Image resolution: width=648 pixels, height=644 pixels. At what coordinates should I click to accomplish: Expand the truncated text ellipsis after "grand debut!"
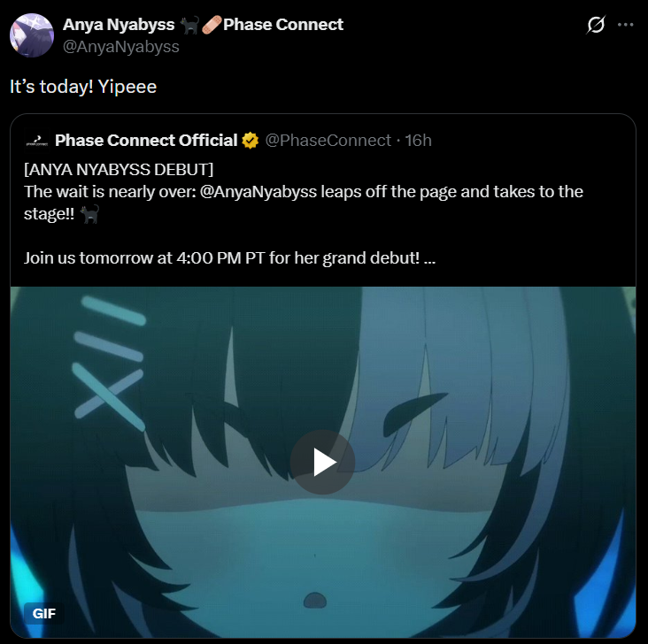[x=430, y=258]
